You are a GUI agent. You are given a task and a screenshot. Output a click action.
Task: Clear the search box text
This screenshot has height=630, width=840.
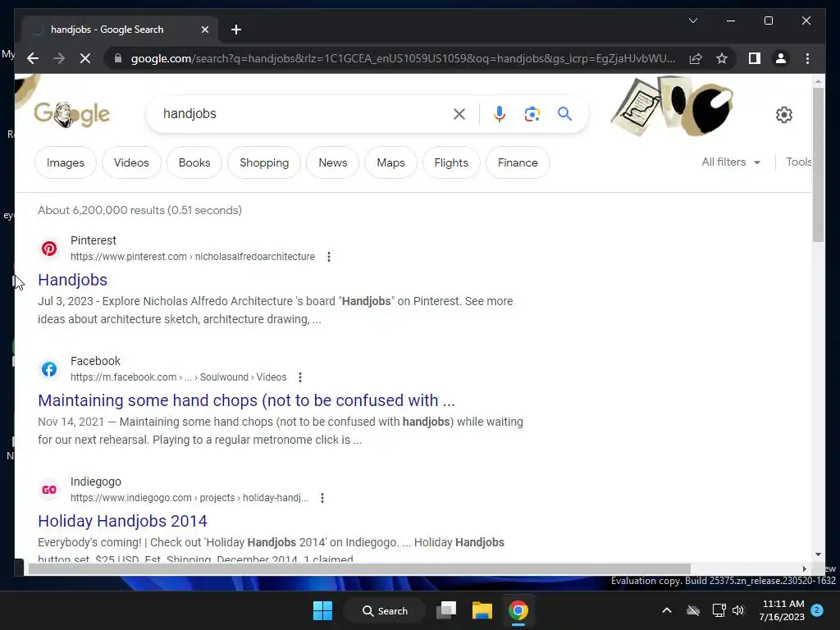(x=459, y=113)
